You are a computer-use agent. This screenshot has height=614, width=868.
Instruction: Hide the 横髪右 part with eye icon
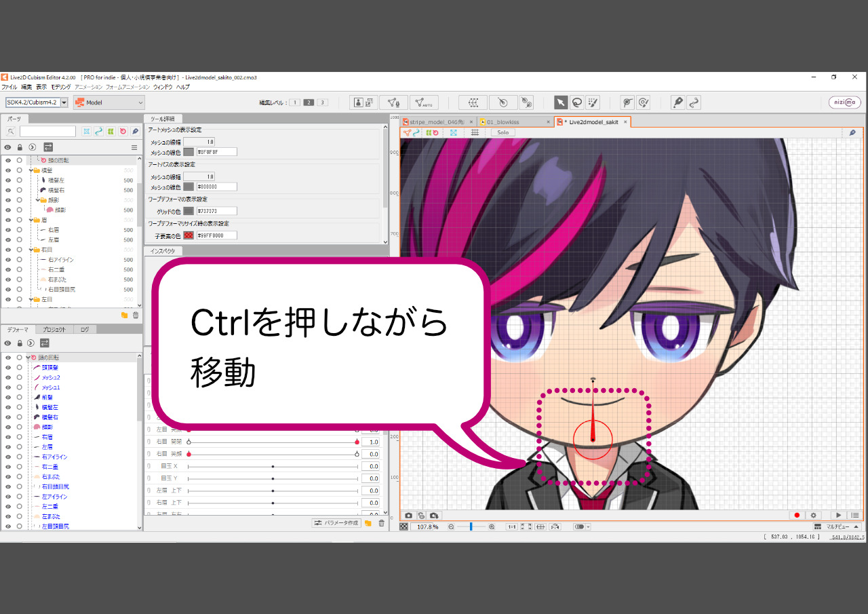coord(8,191)
